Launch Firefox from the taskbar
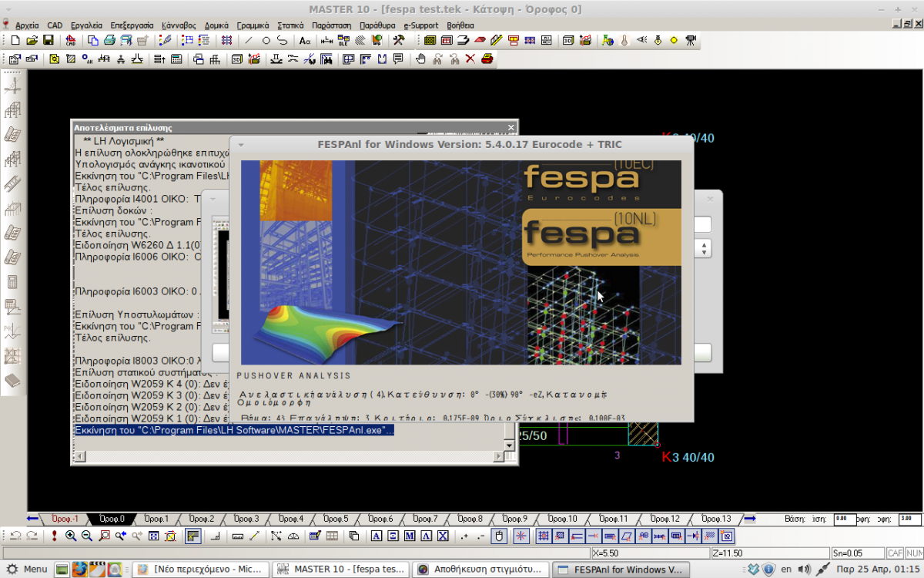The image size is (924, 578). [x=80, y=570]
